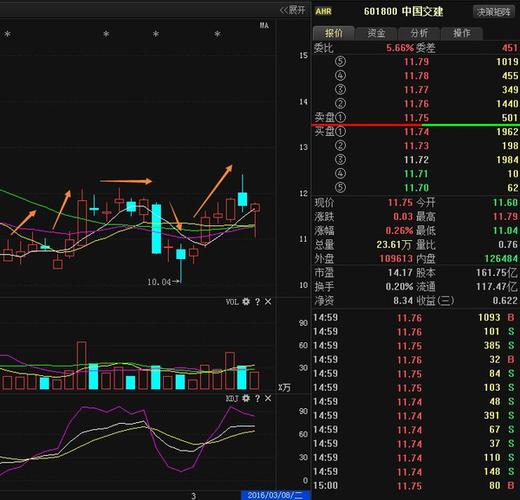Click the AHR badge beside stock code
The width and height of the screenshot is (520, 500).
[x=323, y=12]
